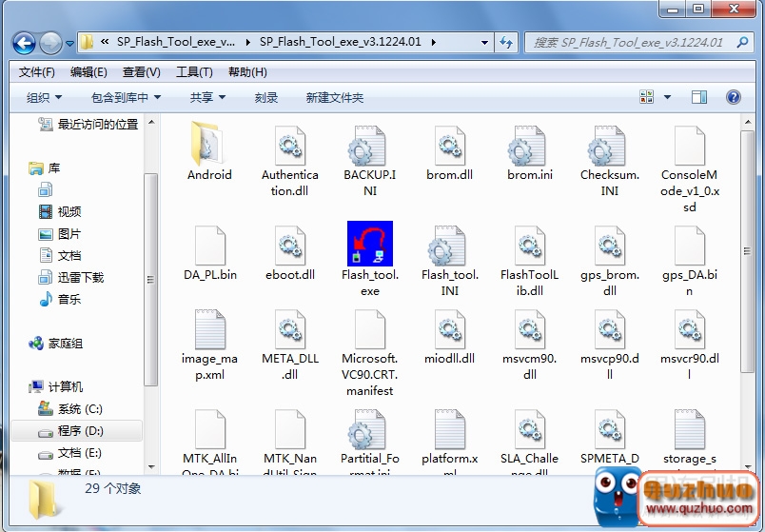
Task: Expand the 包含到库中 dropdown
Action: (126, 97)
